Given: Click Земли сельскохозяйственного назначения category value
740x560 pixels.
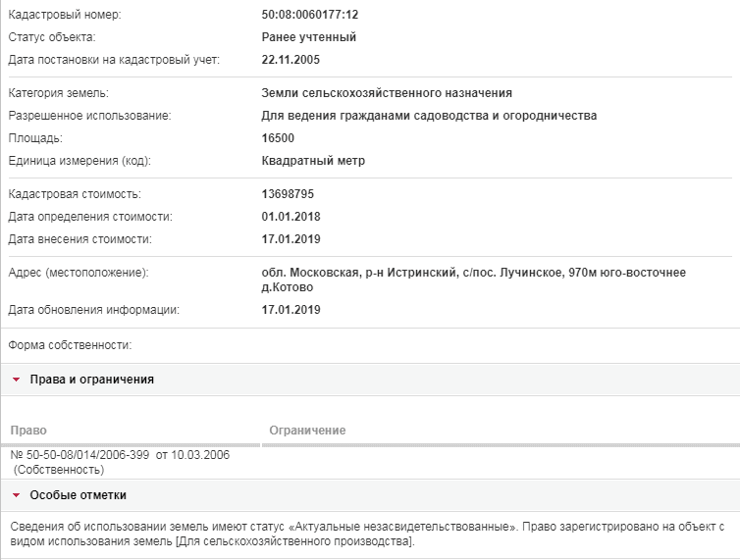Looking at the screenshot, I should pyautogui.click(x=387, y=93).
